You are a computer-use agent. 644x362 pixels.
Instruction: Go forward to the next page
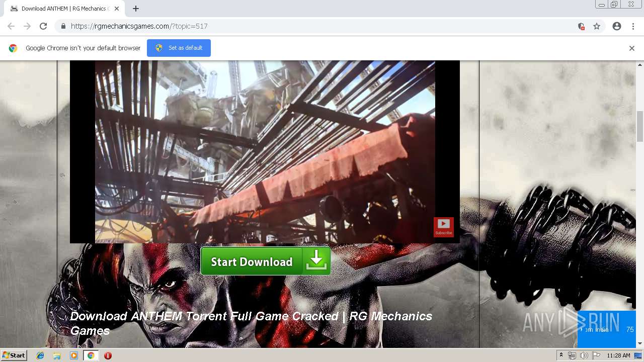(x=27, y=26)
